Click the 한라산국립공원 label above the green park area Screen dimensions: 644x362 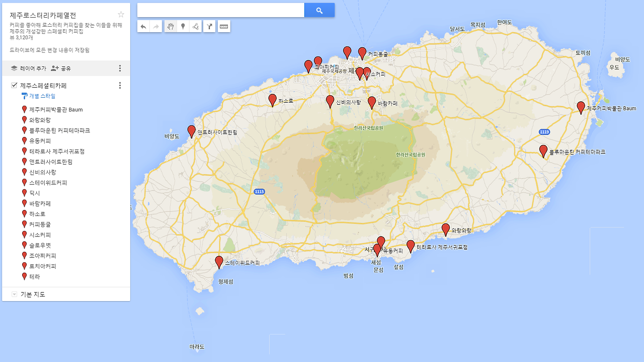coord(368,128)
